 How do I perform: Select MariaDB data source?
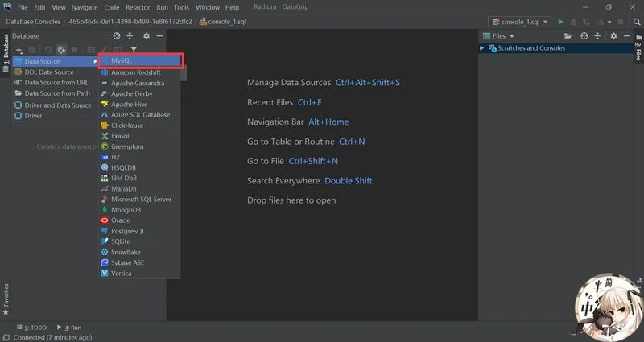139,189
